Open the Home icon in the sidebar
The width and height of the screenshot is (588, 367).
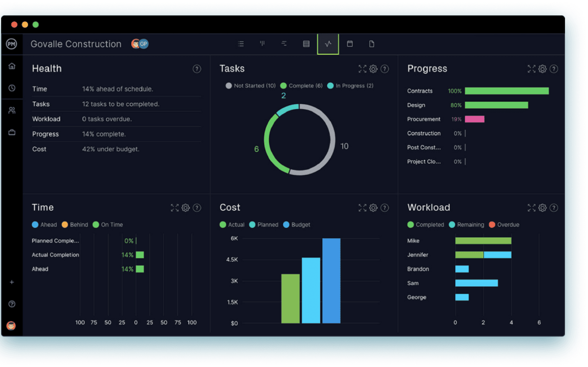coord(12,66)
